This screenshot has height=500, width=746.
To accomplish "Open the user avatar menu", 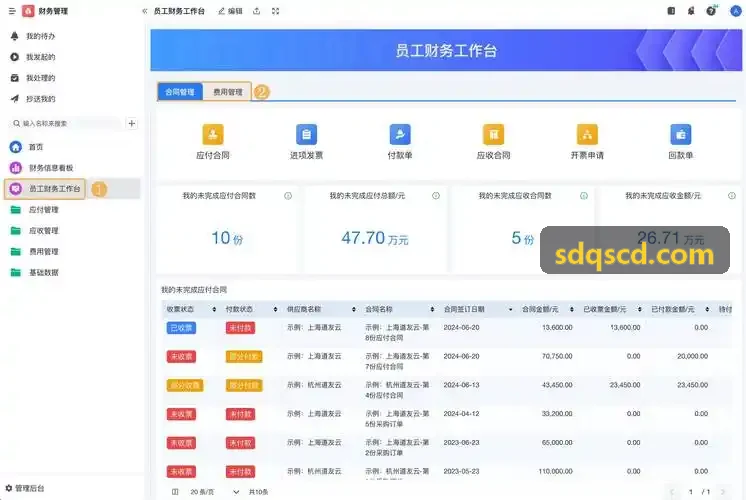I will click(x=736, y=10).
